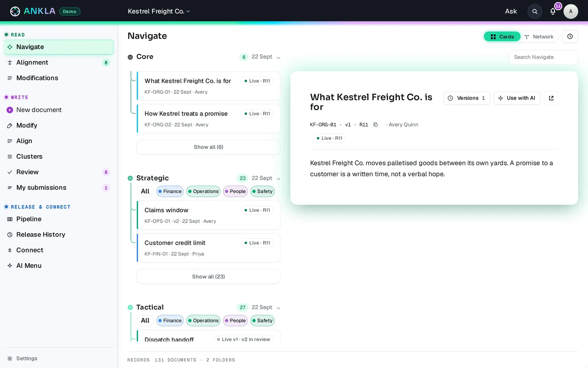The image size is (588, 368).
Task: Click the search magnifier icon in header
Action: click(535, 11)
